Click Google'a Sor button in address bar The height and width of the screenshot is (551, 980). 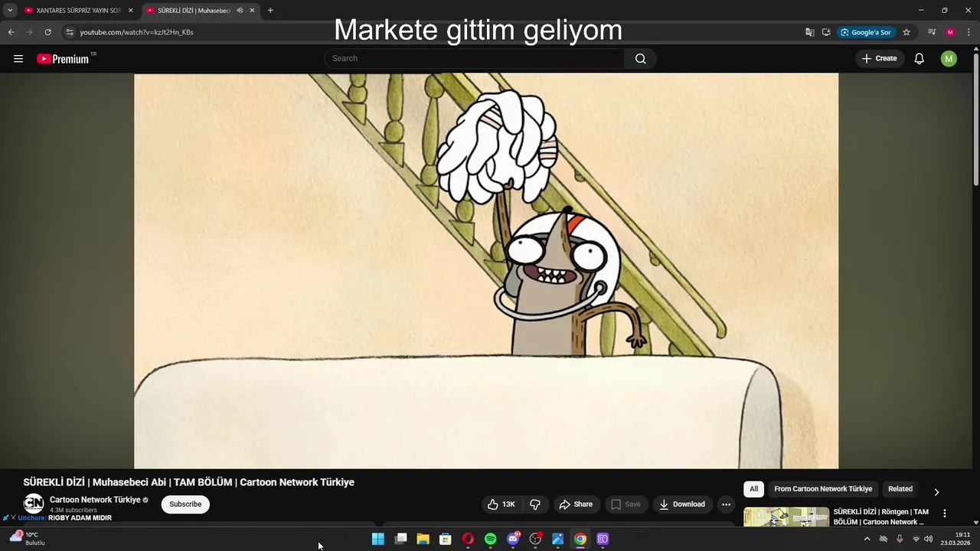coord(866,32)
